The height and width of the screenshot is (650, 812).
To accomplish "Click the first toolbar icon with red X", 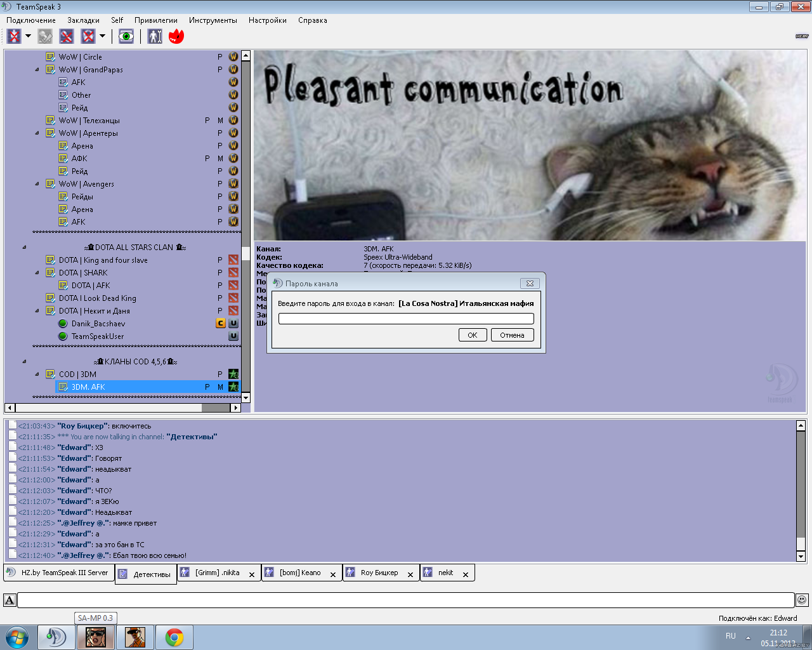I will point(15,36).
